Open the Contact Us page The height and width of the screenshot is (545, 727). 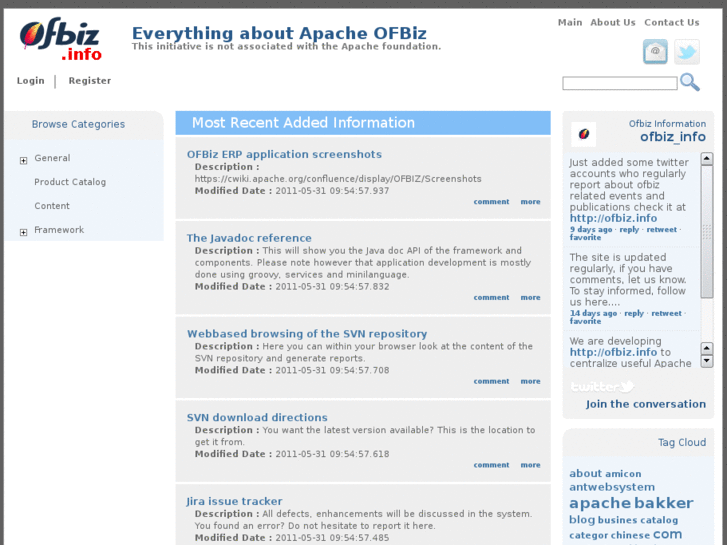click(671, 22)
